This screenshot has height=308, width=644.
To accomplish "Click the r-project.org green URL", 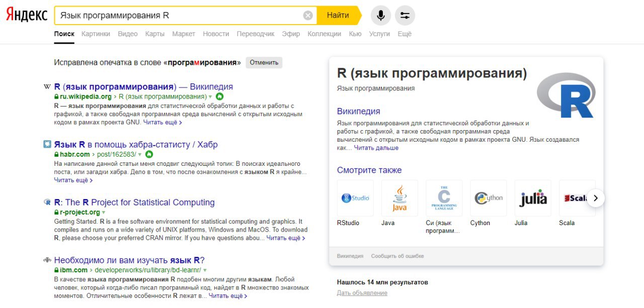I will [80, 212].
